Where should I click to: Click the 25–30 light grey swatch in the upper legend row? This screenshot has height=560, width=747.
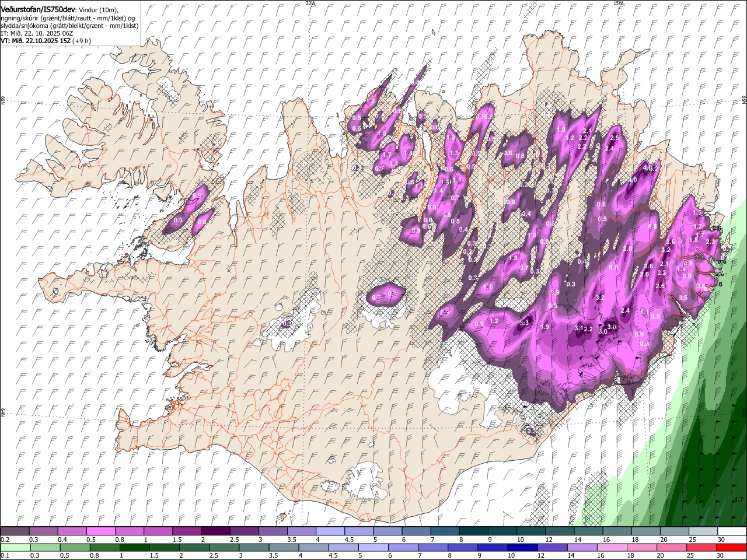[x=703, y=531]
